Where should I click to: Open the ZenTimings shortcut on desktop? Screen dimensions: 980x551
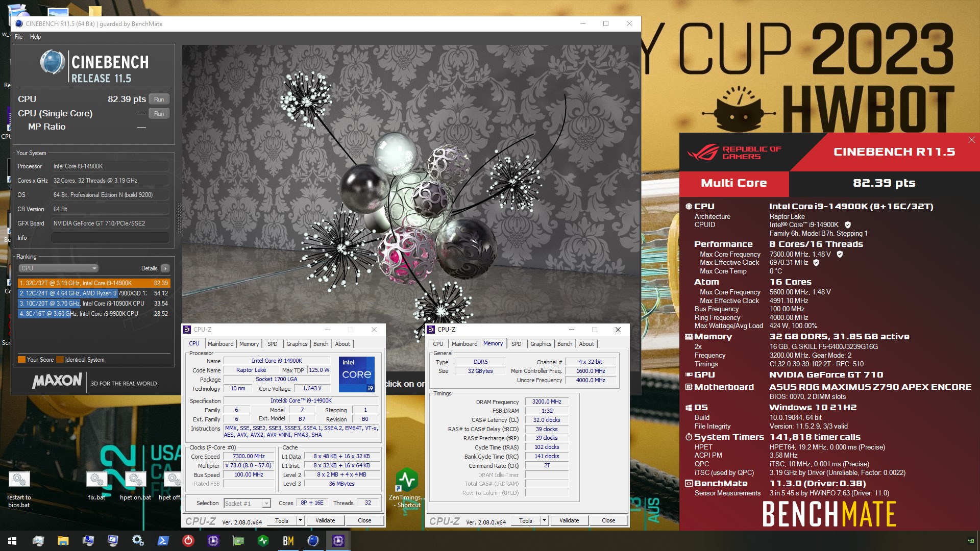[x=407, y=488]
